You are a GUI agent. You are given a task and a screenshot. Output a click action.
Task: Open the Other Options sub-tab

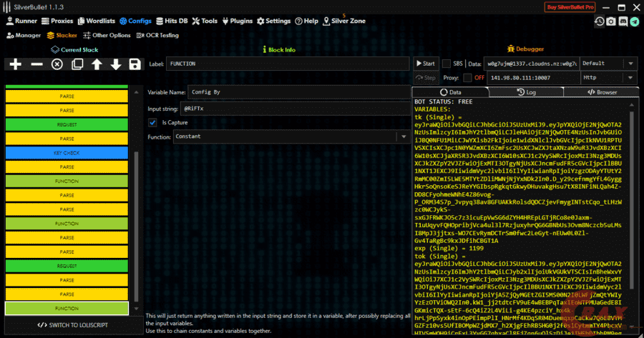107,35
